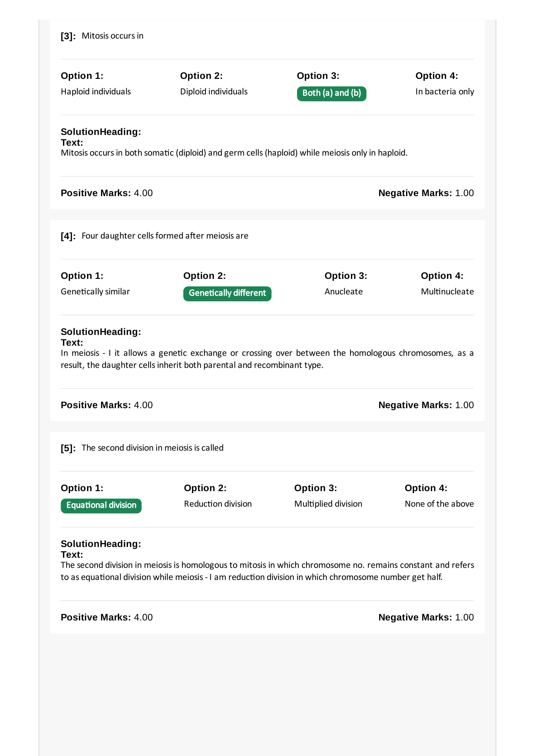Choose 'Haploid individuals' option in question 3

pyautogui.click(x=96, y=92)
